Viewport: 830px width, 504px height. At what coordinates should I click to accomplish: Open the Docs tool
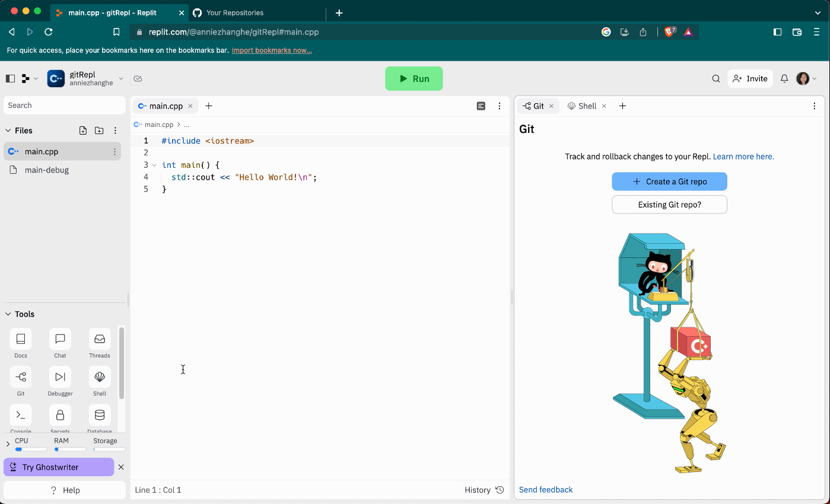[20, 343]
